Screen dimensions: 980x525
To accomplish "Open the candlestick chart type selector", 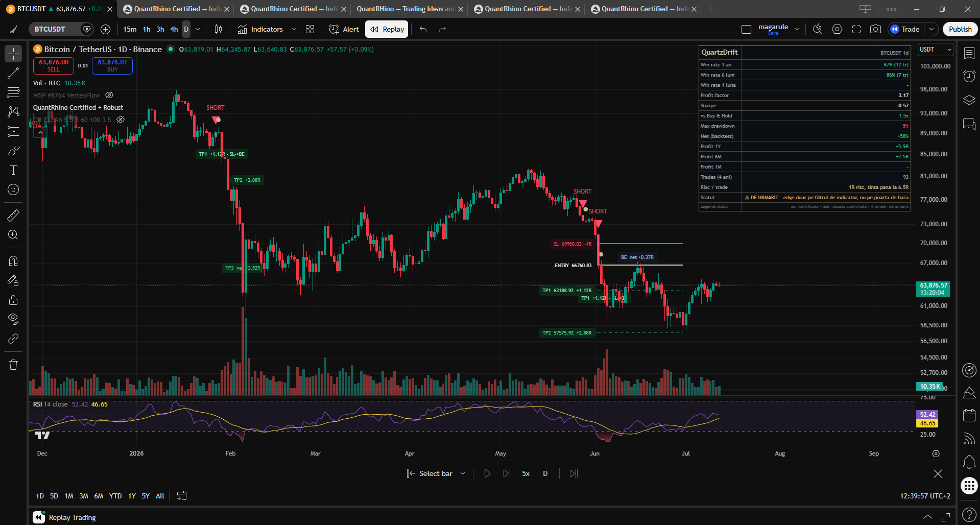I will [218, 29].
